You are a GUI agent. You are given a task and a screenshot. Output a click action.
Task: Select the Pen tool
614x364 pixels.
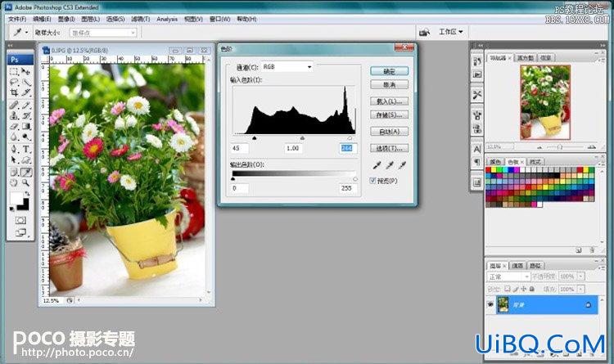pyautogui.click(x=14, y=149)
